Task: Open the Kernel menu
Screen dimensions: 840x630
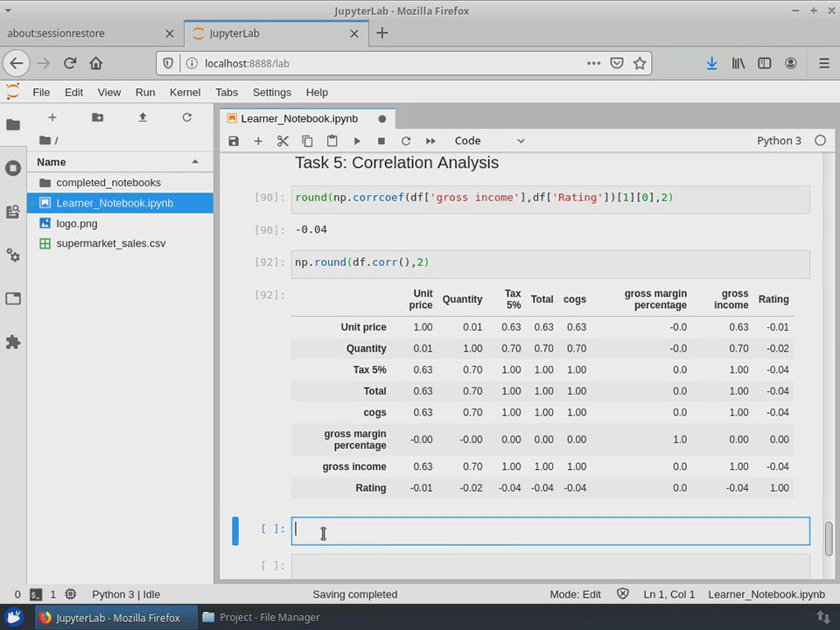Action: 185,92
